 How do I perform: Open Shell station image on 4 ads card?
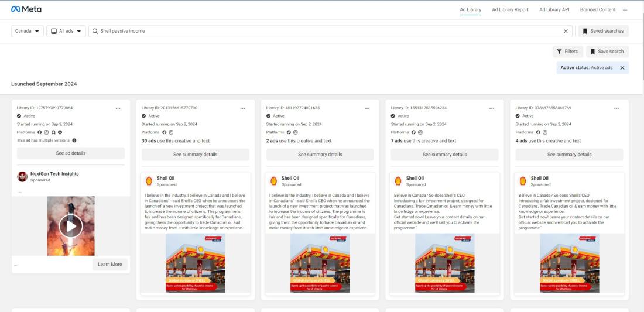coord(569,263)
